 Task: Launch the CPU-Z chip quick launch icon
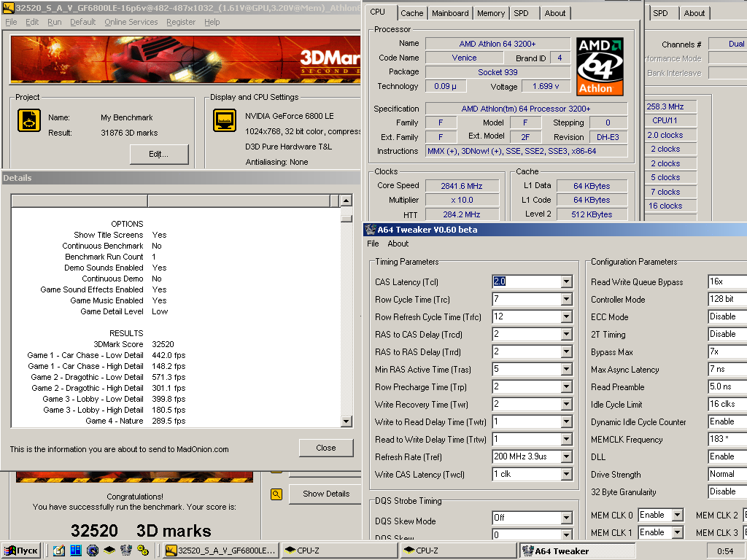click(109, 551)
